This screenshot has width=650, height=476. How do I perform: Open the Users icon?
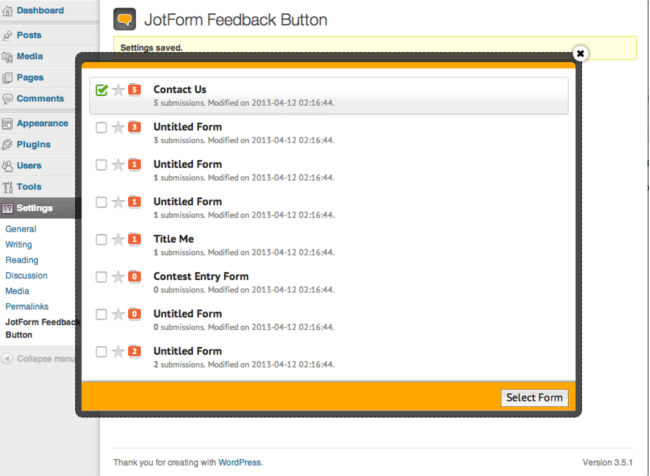pyautogui.click(x=7, y=166)
